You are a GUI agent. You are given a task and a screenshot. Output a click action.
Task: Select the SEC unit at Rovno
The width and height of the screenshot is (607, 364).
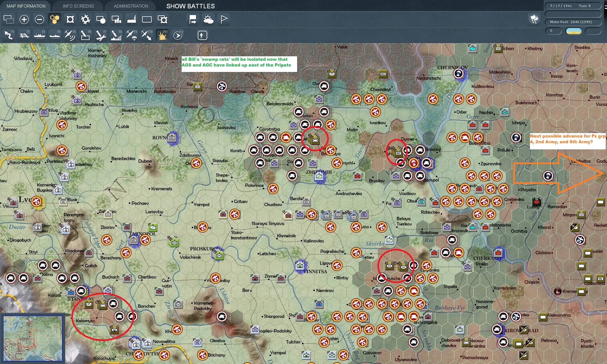[x=172, y=138]
